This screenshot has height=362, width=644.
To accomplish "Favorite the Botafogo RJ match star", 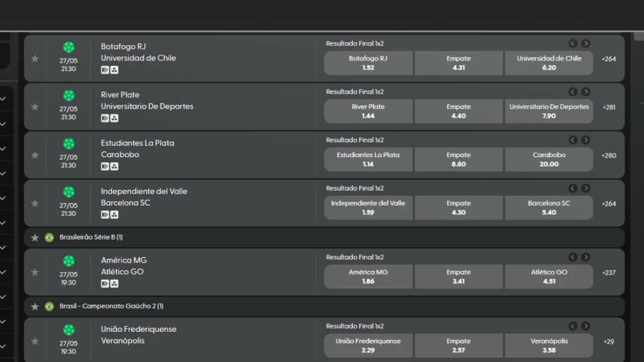I will pyautogui.click(x=35, y=58).
